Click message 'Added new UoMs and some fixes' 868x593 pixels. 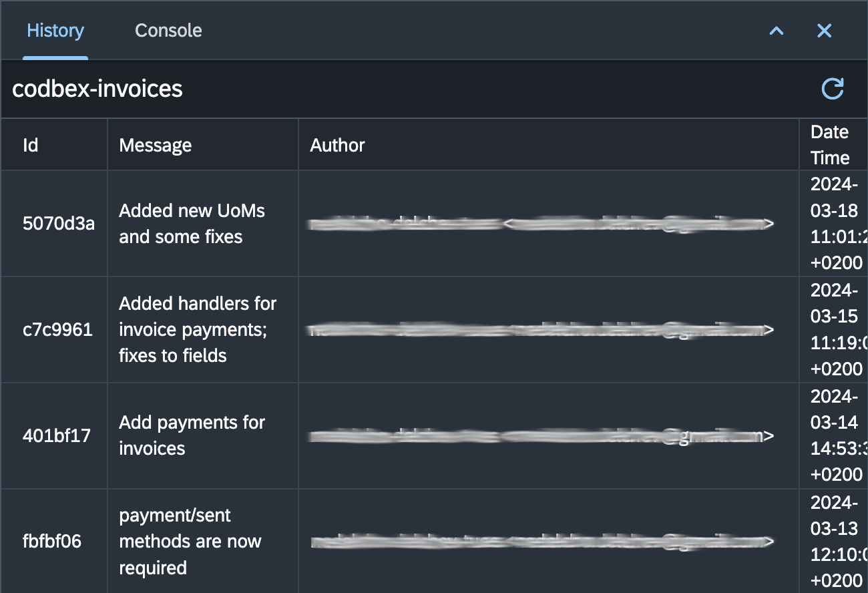(192, 224)
